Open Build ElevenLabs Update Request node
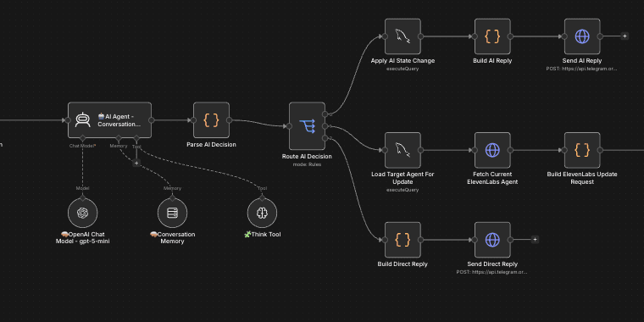 [582, 150]
